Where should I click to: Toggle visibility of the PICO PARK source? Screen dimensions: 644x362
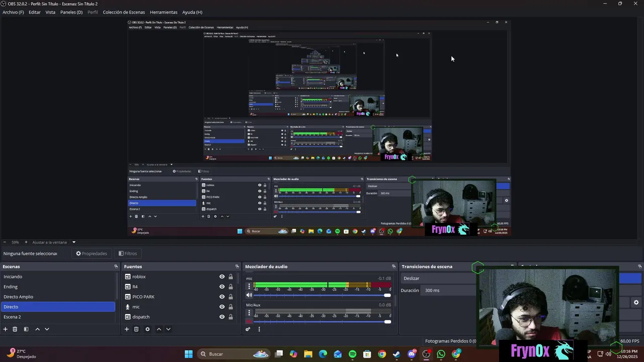222,297
